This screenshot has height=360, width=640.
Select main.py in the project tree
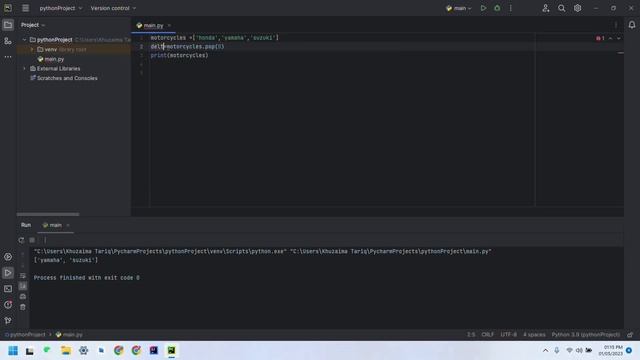[x=51, y=59]
